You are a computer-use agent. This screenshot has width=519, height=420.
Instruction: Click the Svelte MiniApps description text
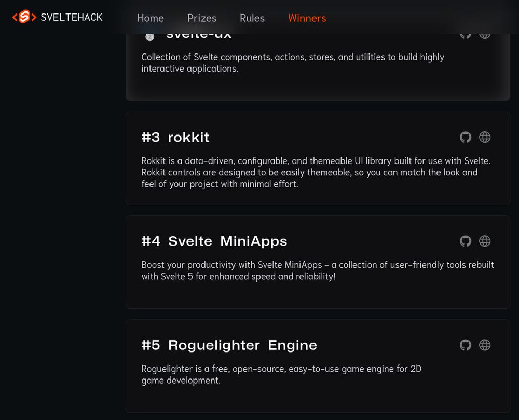318,270
